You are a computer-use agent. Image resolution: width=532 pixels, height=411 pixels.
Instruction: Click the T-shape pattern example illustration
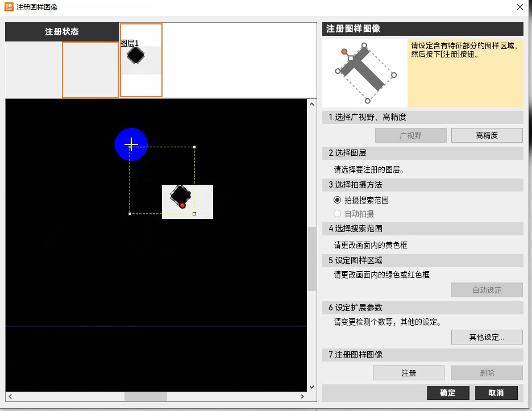365,73
